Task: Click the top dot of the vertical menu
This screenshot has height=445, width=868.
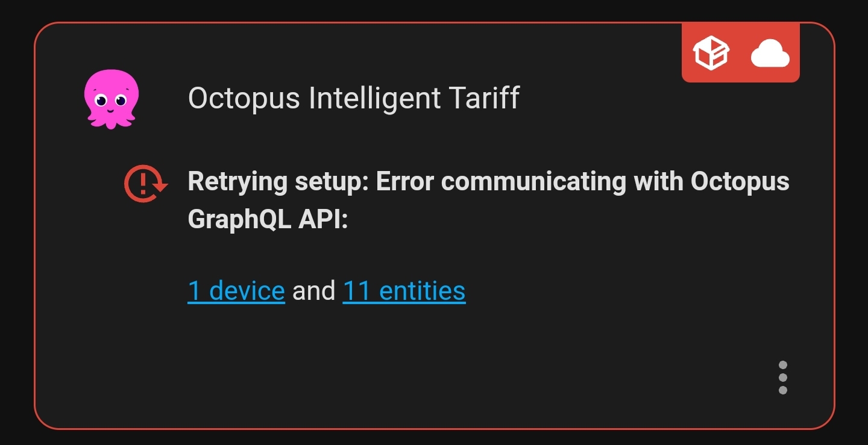Action: click(x=782, y=365)
